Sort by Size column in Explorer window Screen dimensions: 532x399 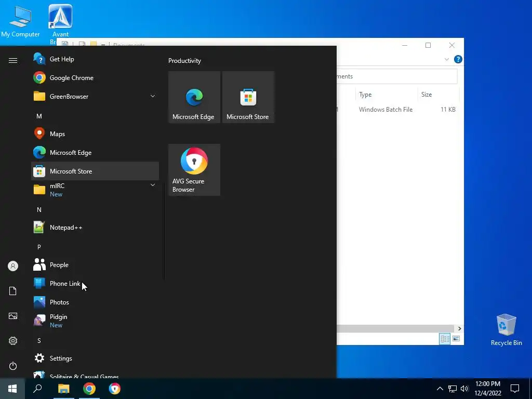tap(438, 95)
